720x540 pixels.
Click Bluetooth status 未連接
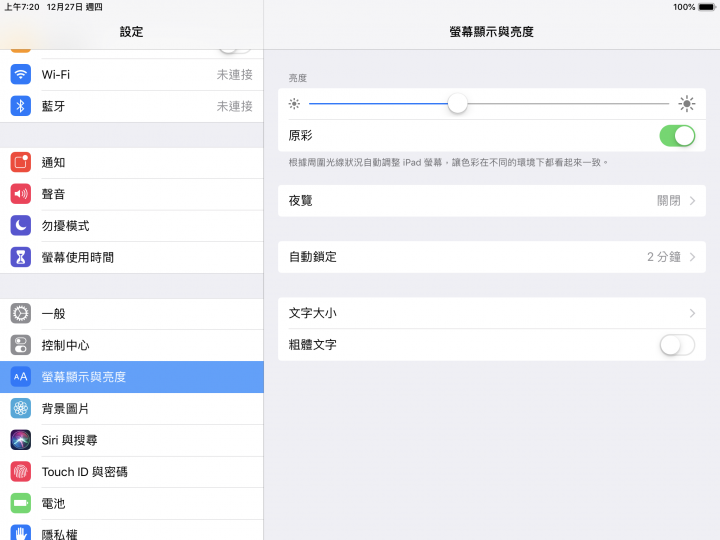pos(235,106)
